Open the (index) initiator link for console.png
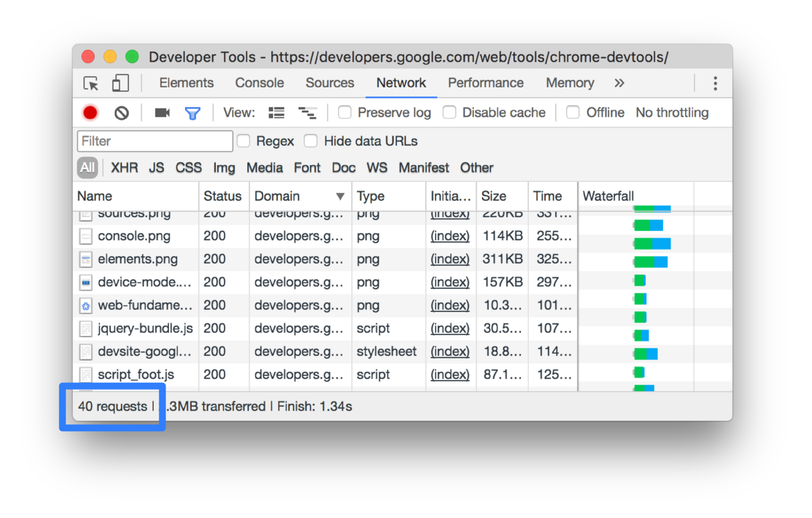Viewport: 812px width, 518px height. pos(450,236)
